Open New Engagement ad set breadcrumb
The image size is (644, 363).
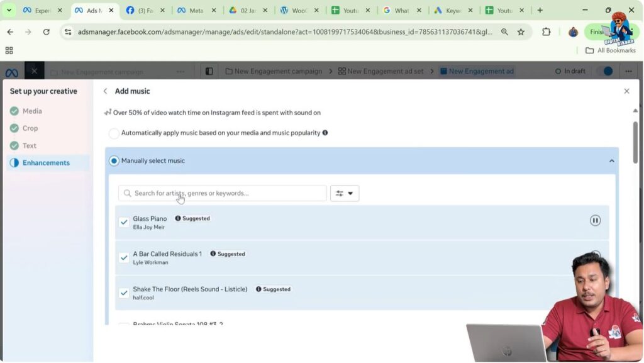pyautogui.click(x=380, y=72)
